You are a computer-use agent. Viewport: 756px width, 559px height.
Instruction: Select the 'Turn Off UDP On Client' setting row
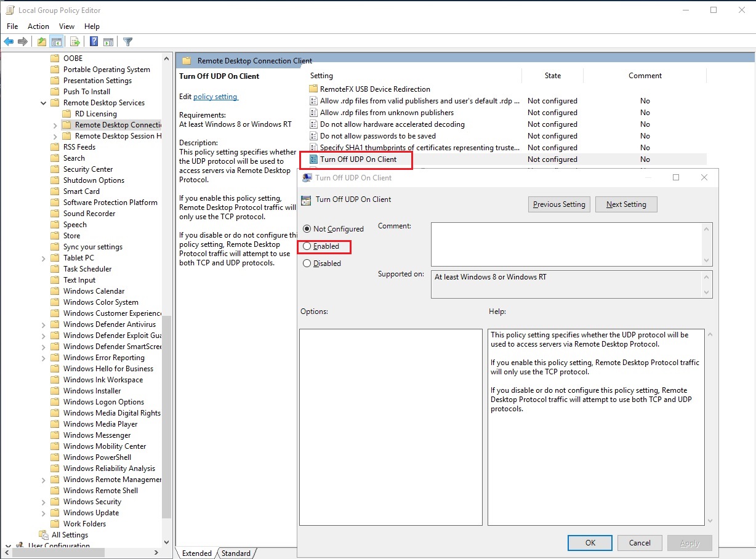506,159
